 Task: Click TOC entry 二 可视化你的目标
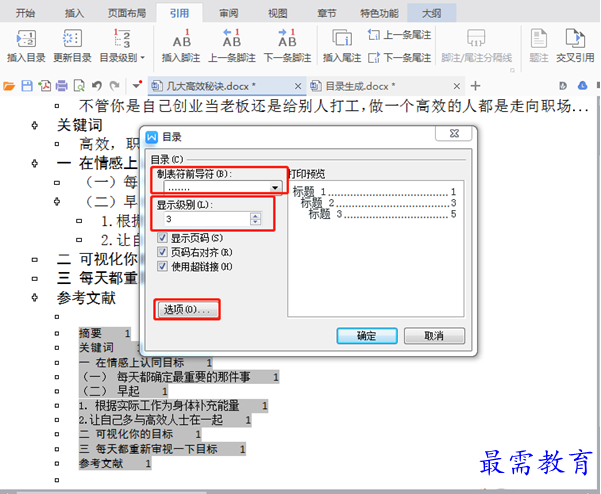coord(140,435)
